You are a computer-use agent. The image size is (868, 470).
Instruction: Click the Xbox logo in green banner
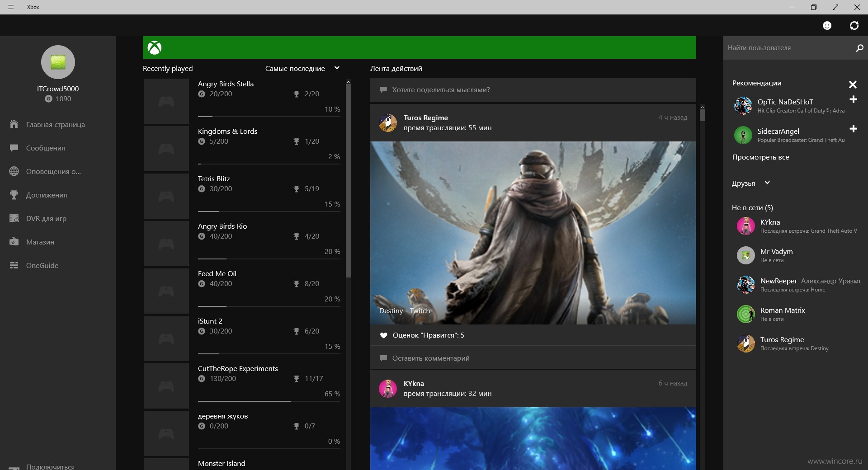155,47
